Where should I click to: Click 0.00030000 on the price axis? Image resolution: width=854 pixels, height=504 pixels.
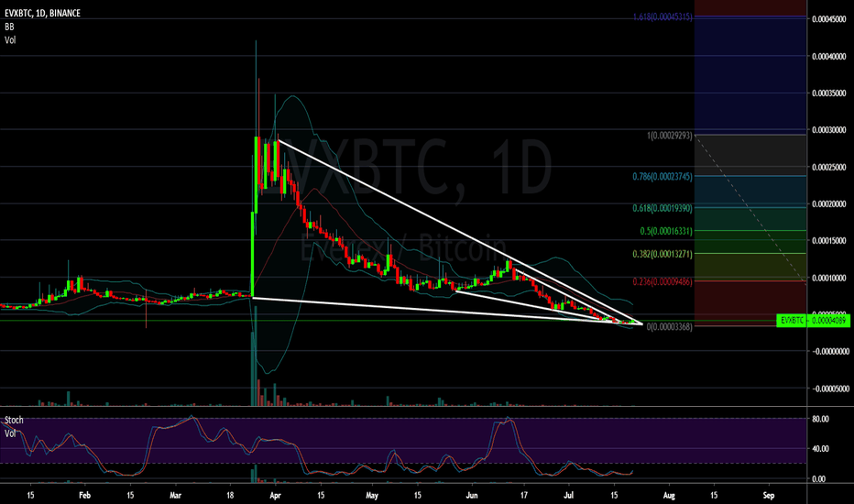click(x=829, y=130)
